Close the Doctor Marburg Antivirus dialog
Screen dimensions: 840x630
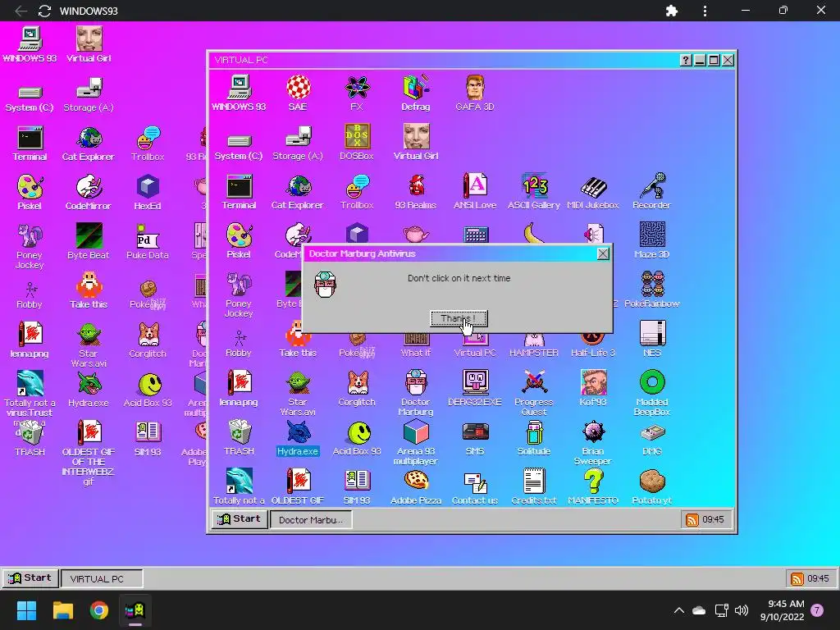tap(603, 254)
